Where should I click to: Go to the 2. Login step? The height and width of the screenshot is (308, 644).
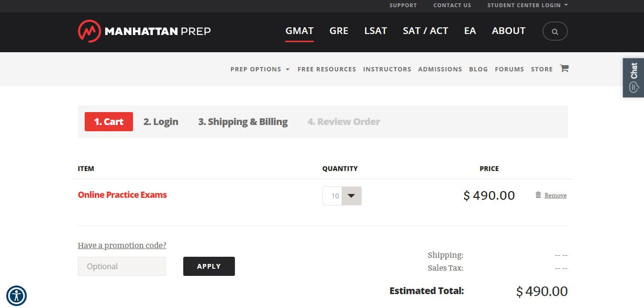[x=161, y=122]
